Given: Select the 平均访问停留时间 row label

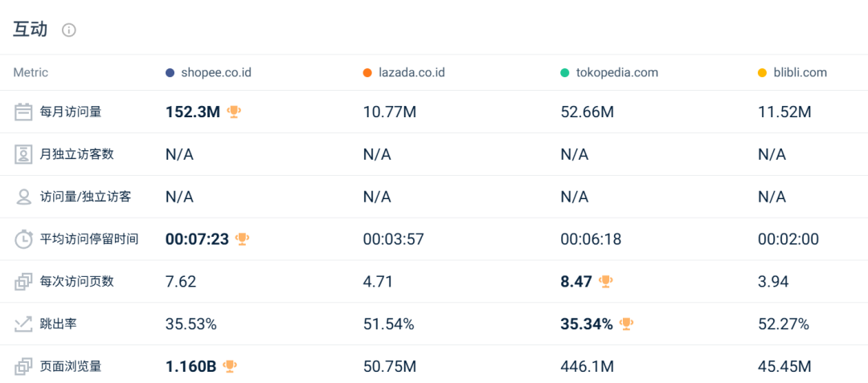Looking at the screenshot, I should tap(89, 239).
